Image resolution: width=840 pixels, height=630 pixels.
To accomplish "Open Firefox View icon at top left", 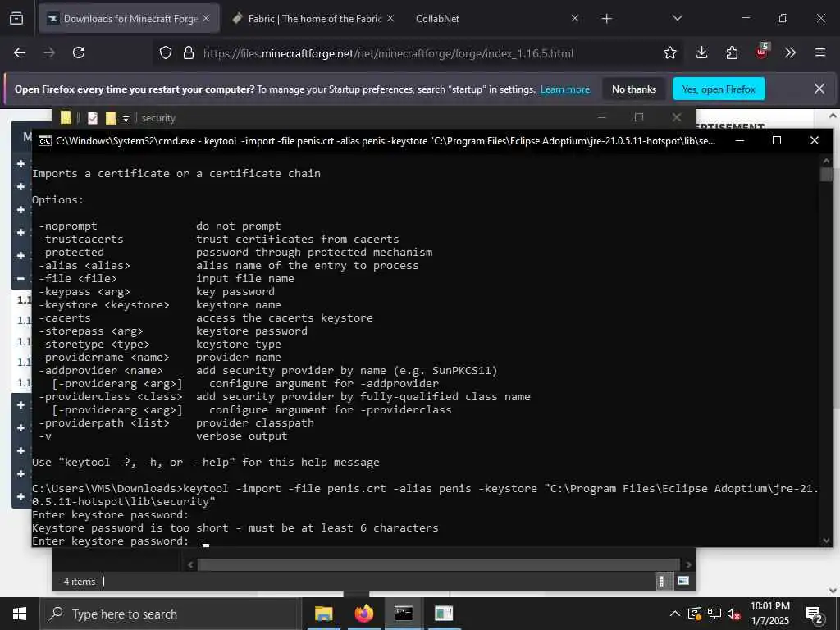I will click(x=16, y=18).
